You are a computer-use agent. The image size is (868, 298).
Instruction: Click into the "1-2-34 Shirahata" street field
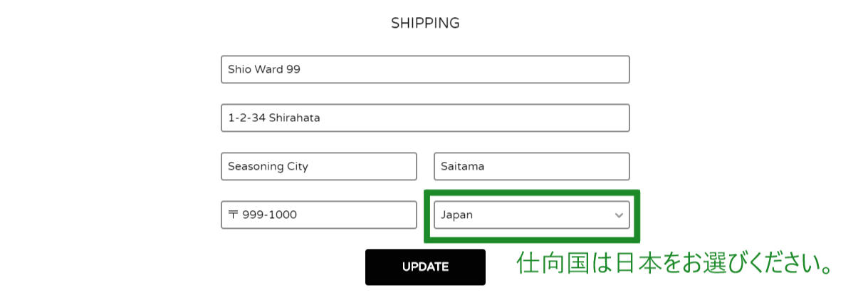425,118
